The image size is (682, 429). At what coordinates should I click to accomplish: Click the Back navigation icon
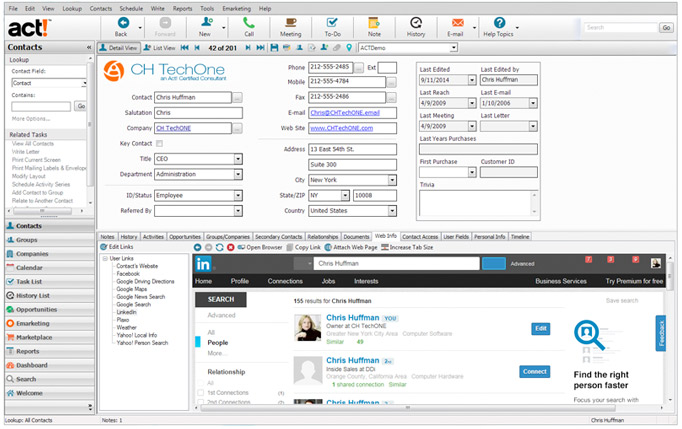(123, 23)
